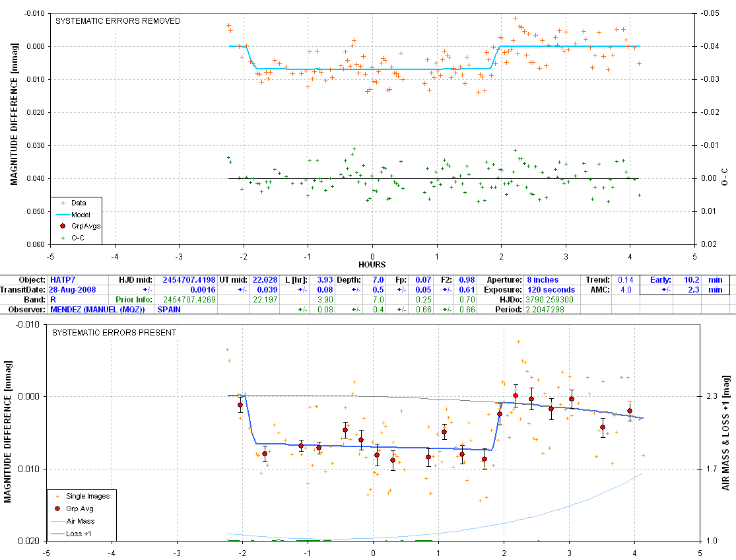Click the HJD mid label
The height and width of the screenshot is (560, 736).
(x=136, y=280)
